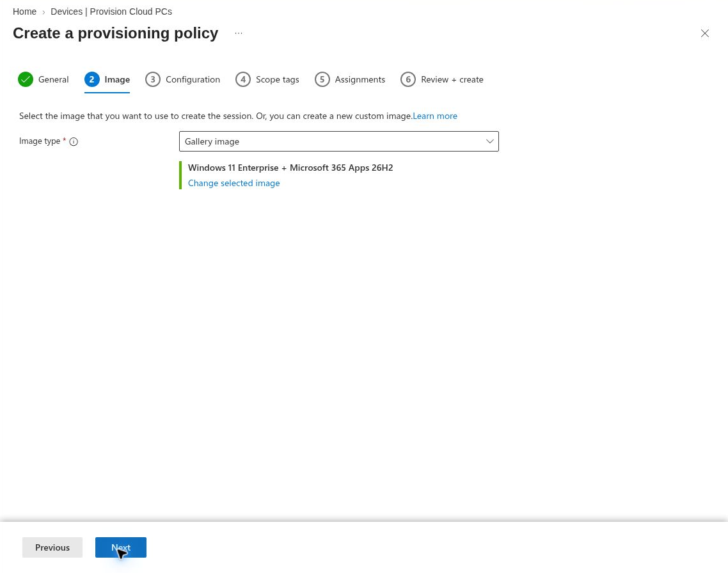Viewport: 728px width, 573px height.
Task: Open the Scope tags step tab
Action: [267, 79]
